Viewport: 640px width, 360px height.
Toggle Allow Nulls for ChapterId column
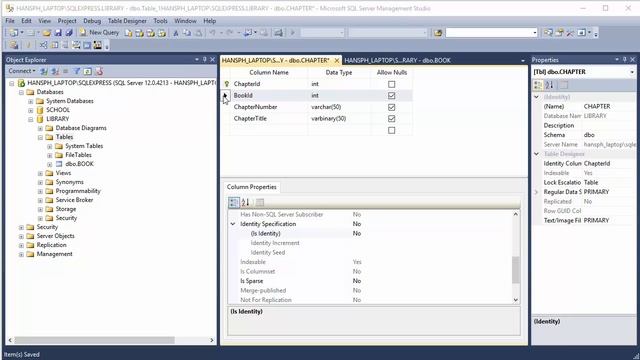pyautogui.click(x=391, y=84)
